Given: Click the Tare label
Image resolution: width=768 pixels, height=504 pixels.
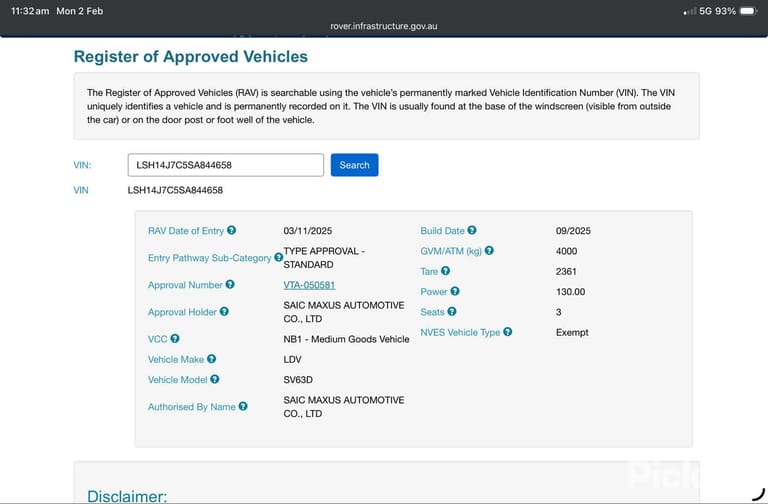Looking at the screenshot, I should pyautogui.click(x=429, y=271).
